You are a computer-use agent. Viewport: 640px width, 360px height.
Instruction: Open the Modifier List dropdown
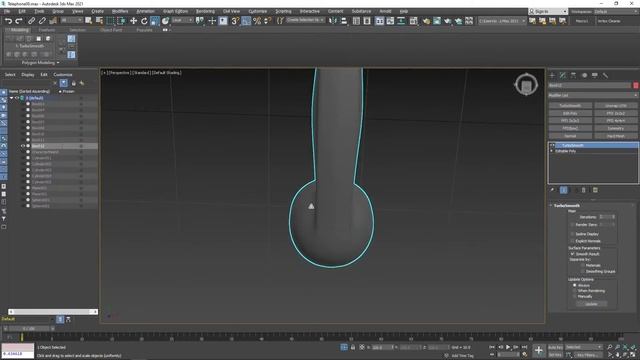[593, 95]
